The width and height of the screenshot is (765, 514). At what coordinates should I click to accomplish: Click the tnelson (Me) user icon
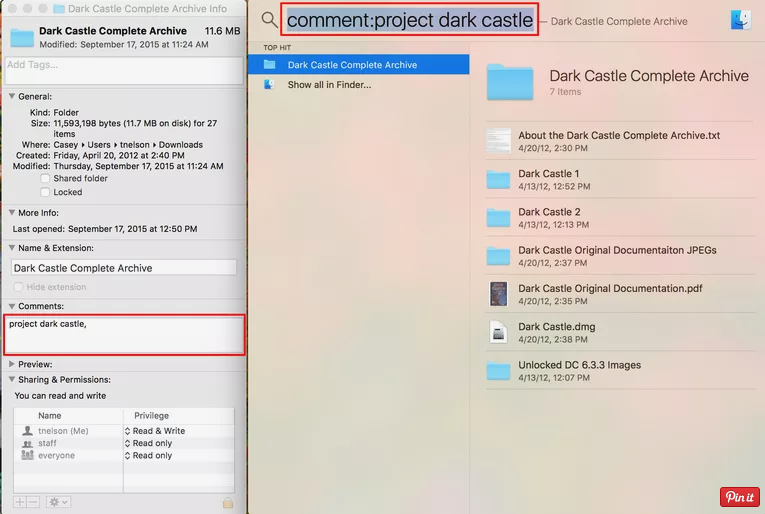click(x=27, y=431)
